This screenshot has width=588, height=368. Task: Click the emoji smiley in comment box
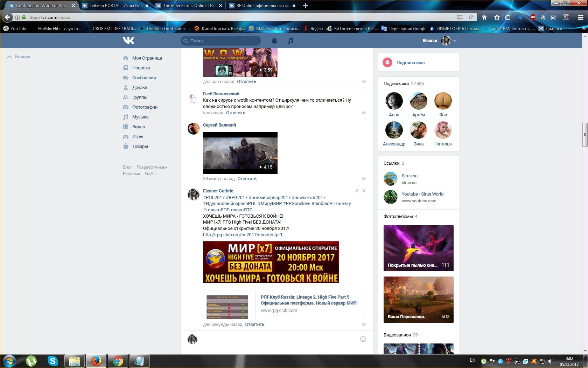click(x=363, y=339)
